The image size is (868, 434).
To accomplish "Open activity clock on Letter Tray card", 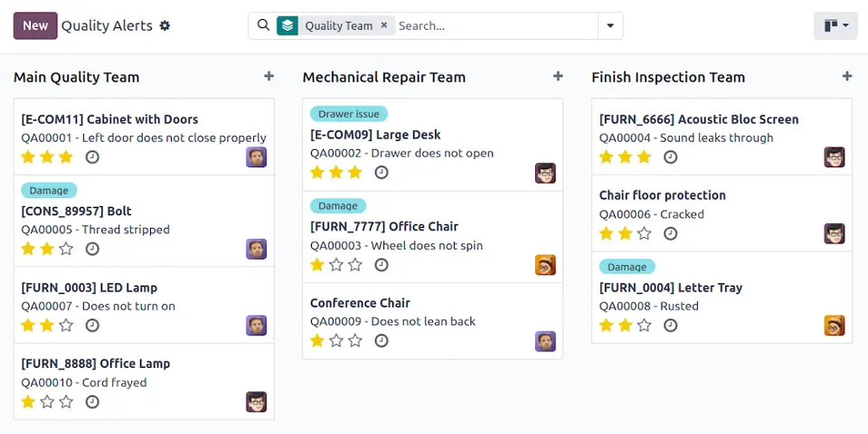I will [670, 325].
